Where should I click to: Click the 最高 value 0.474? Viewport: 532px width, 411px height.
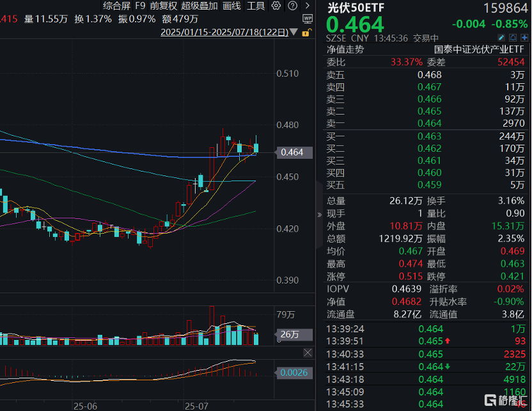tap(411, 264)
